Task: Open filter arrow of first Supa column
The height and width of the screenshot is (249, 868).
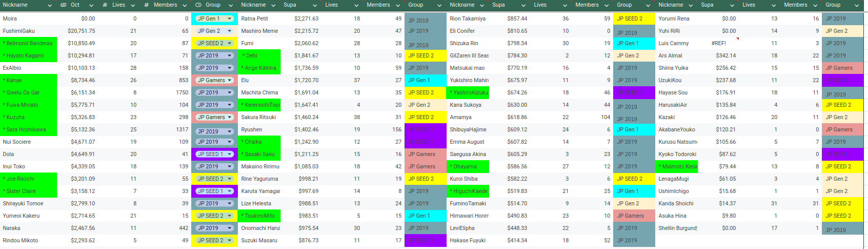Action: (315, 5)
